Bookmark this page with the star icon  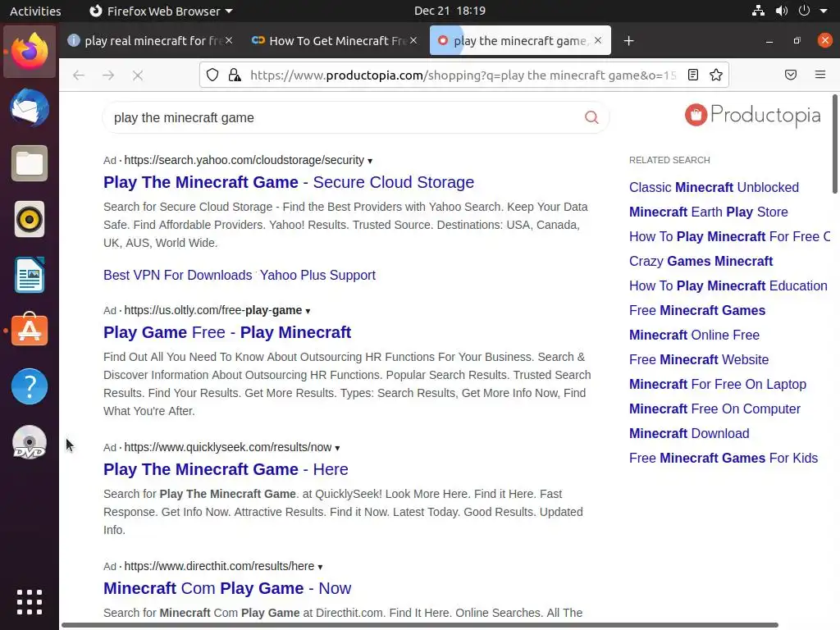click(x=716, y=75)
